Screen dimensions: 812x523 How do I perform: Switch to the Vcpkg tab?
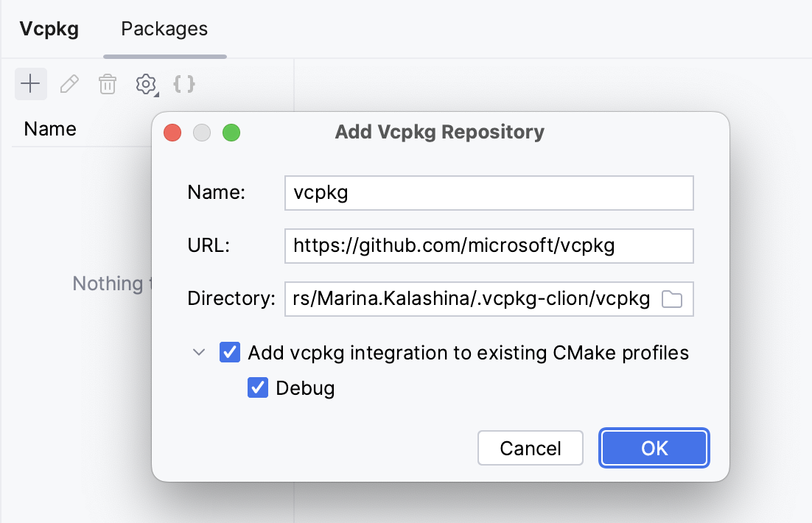49,29
